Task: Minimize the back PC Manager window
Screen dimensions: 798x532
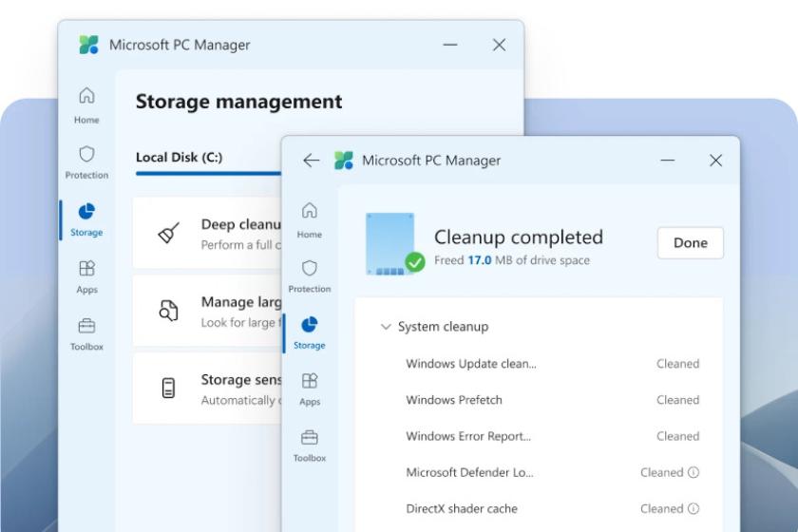Action: pos(450,45)
